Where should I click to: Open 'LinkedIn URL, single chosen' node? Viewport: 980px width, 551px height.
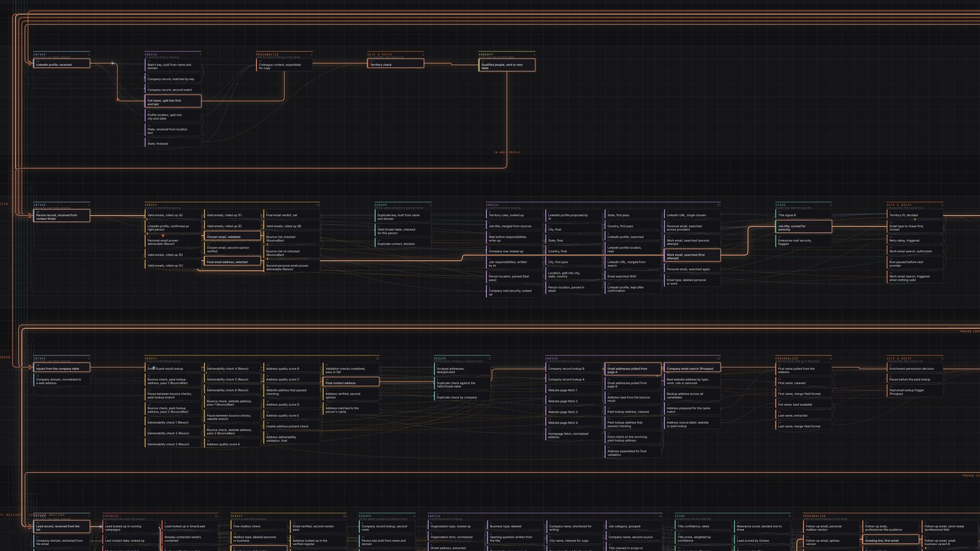point(693,214)
